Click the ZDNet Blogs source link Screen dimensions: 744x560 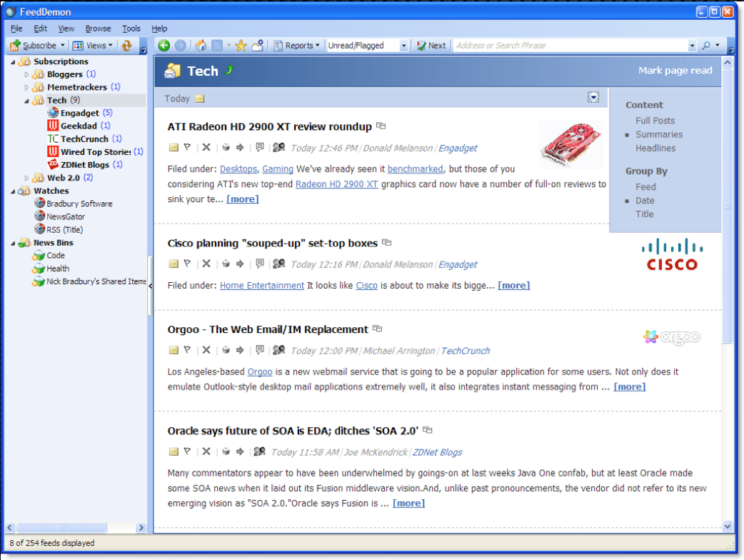tap(437, 452)
